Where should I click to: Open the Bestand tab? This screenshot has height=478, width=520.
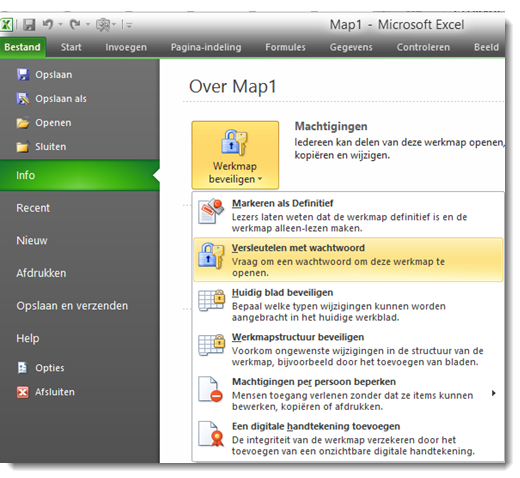click(22, 47)
